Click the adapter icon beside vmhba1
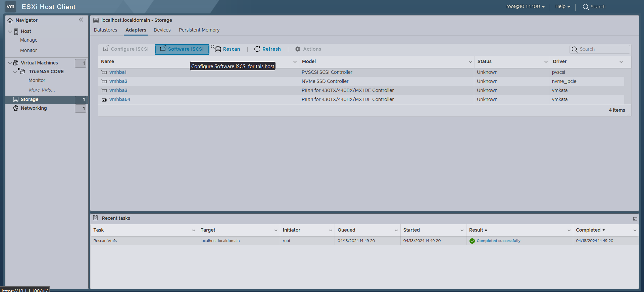Screen dimensions: 644x292 pos(104,72)
